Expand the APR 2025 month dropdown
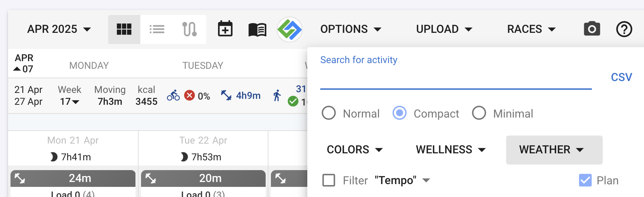This screenshot has width=644, height=197. (59, 29)
